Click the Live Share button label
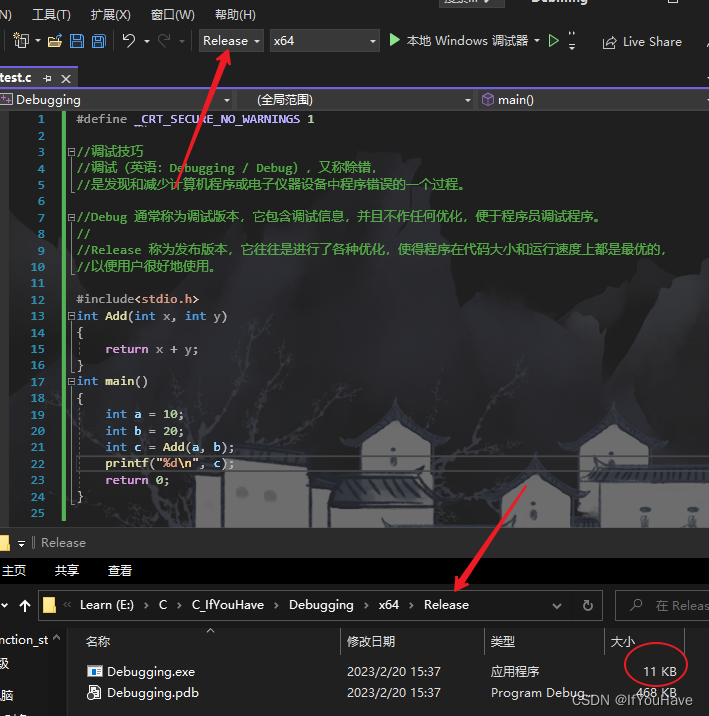Viewport: 709px width, 716px height. point(652,42)
